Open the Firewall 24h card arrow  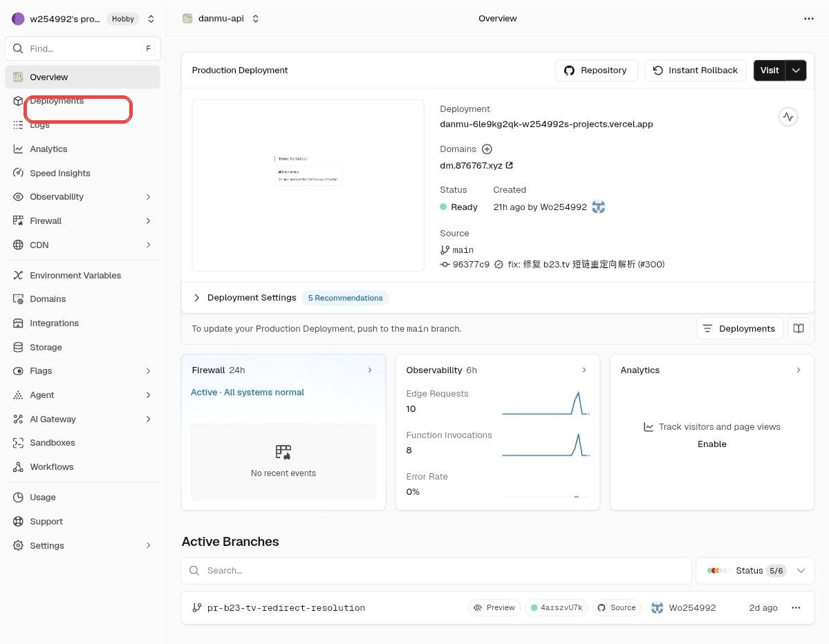click(x=370, y=370)
